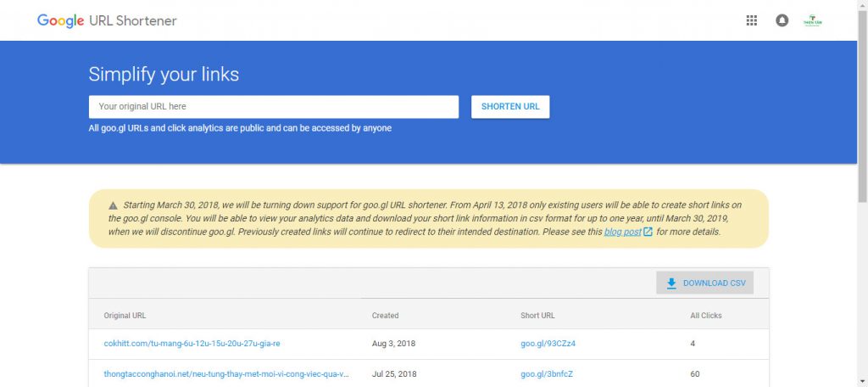The image size is (868, 387).
Task: Click the Original URL column header
Action: [x=125, y=316]
